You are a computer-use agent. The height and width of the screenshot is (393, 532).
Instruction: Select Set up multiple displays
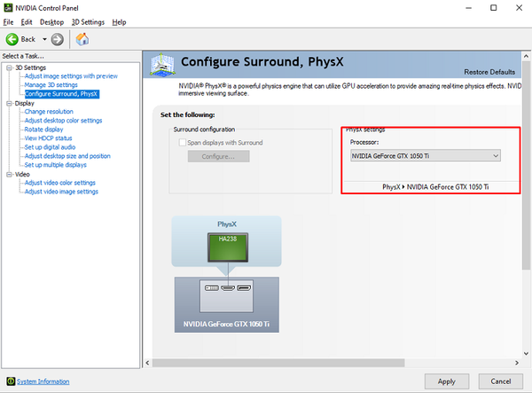point(55,165)
